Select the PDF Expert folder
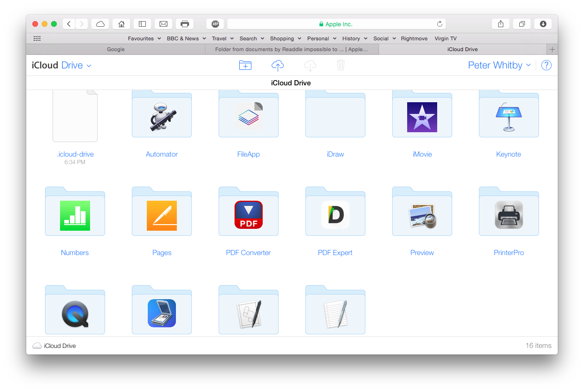584x392 pixels. pos(335,211)
